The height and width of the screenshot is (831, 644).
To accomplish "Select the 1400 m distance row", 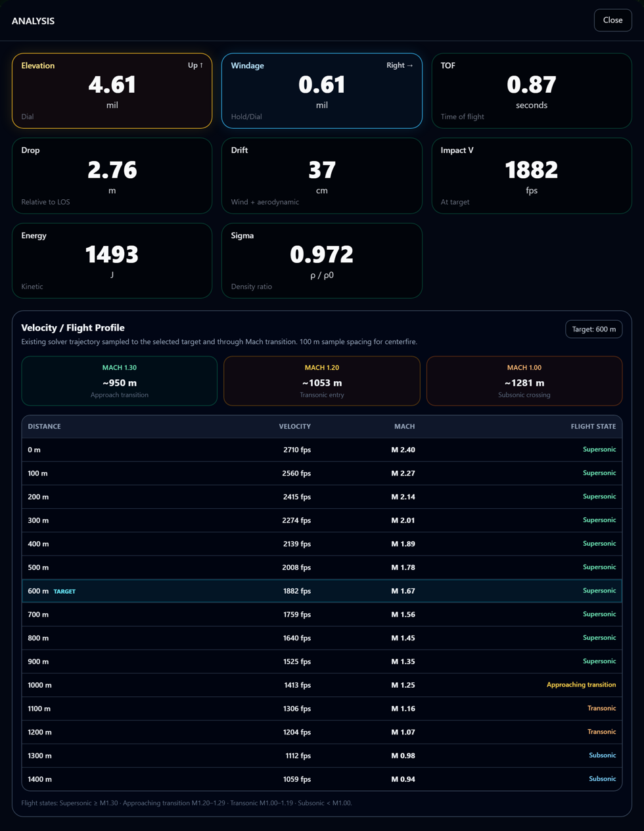I will (x=322, y=779).
